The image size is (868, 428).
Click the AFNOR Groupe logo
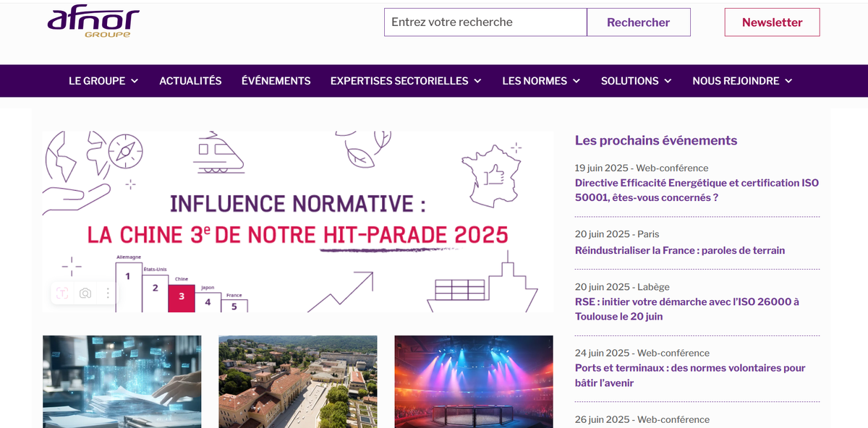[x=93, y=22]
